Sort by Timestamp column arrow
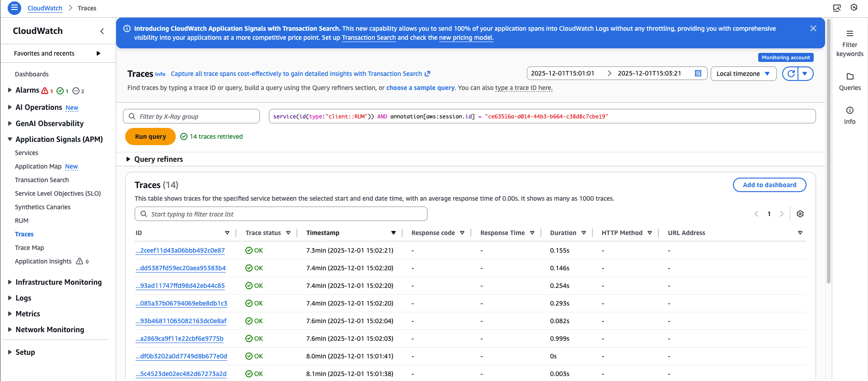 click(x=393, y=233)
